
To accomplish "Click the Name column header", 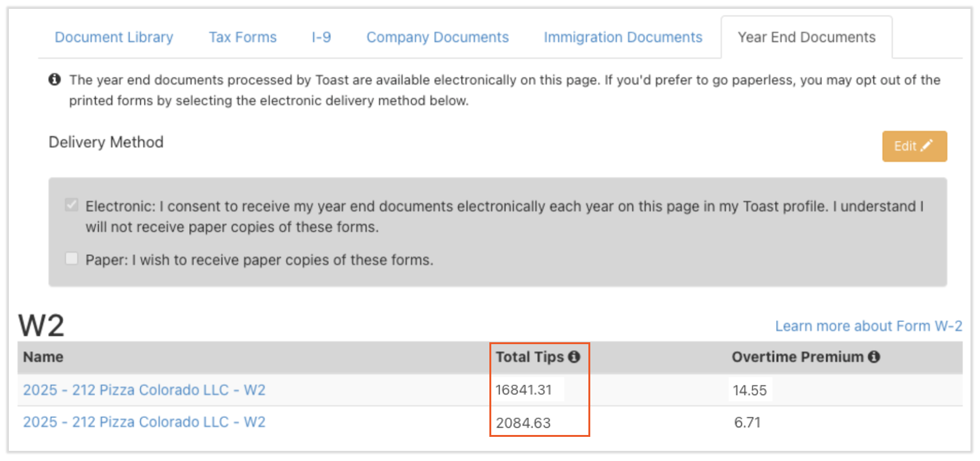I will [x=43, y=357].
